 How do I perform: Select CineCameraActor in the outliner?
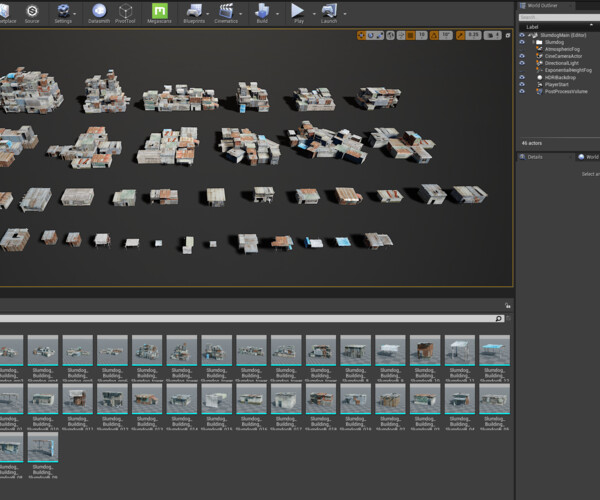click(563, 56)
